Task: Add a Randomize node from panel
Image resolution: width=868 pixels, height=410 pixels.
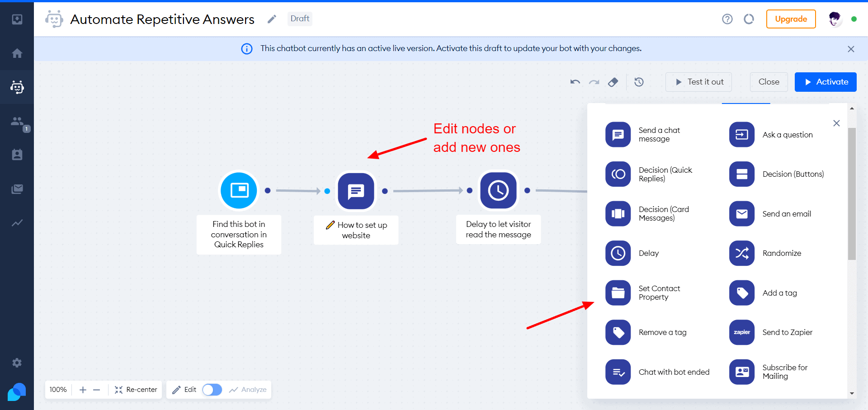Action: pos(741,253)
